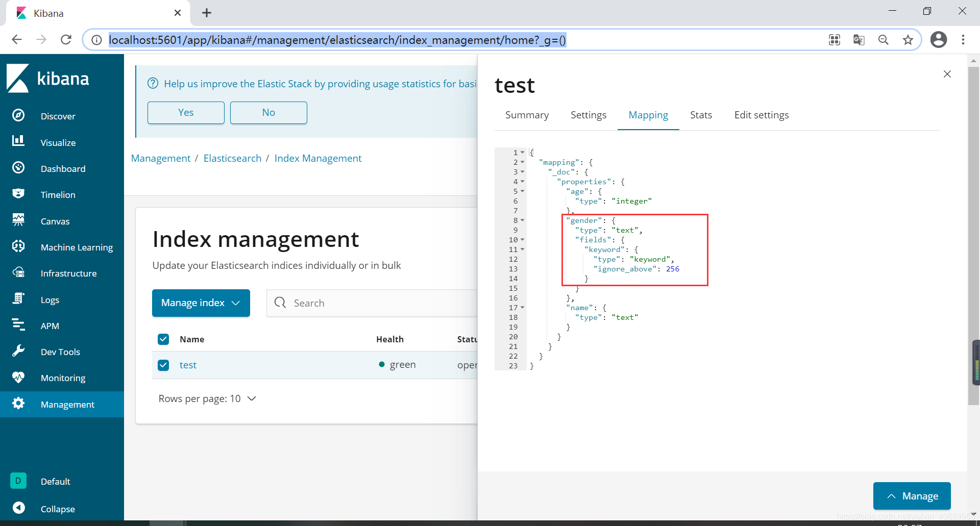Open the browser zoom magnifier icon
Image resolution: width=980 pixels, height=526 pixels.
tap(884, 40)
